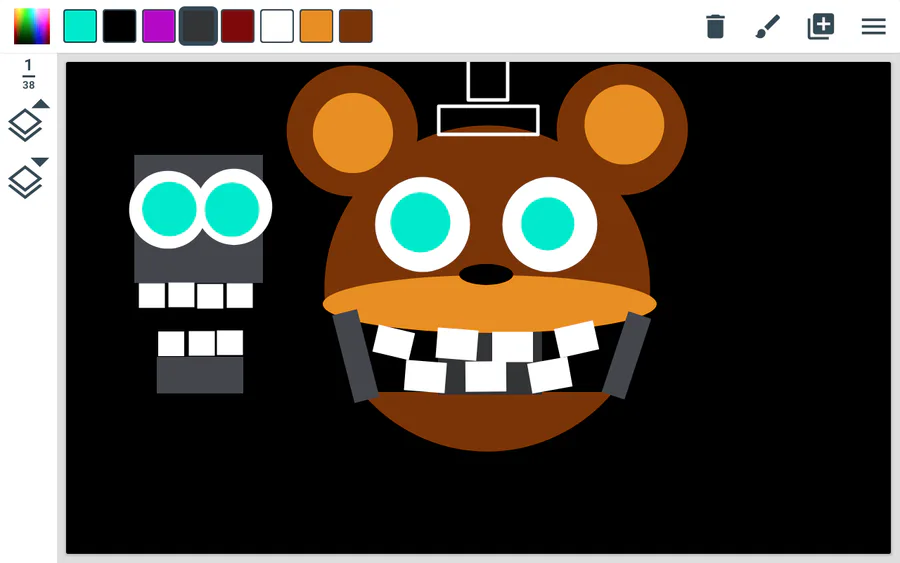Select the dark gray color swatch
Screen dimensions: 900x563
(198, 26)
